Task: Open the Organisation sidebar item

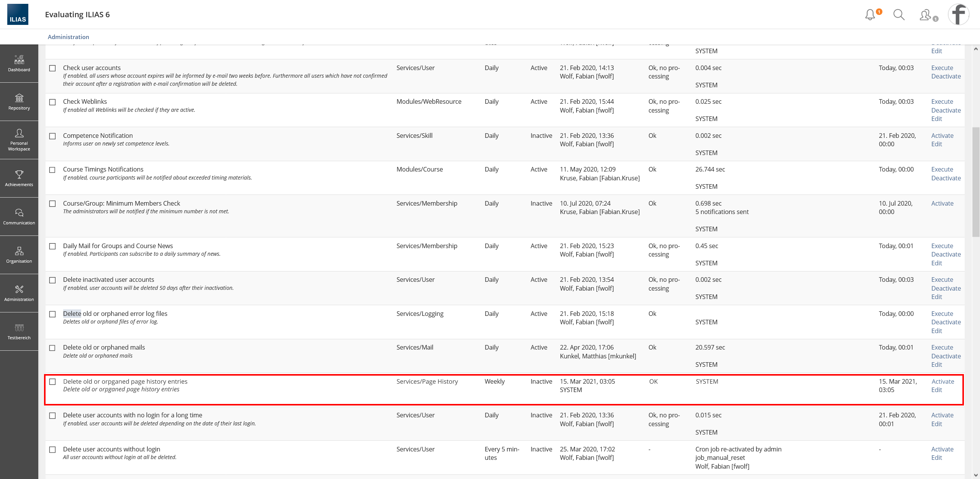Action: tap(19, 255)
